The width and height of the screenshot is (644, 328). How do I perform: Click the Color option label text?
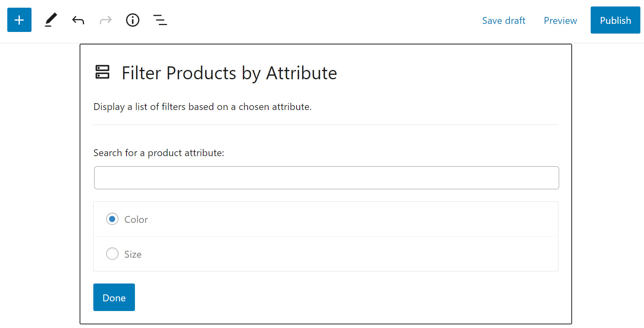(136, 220)
